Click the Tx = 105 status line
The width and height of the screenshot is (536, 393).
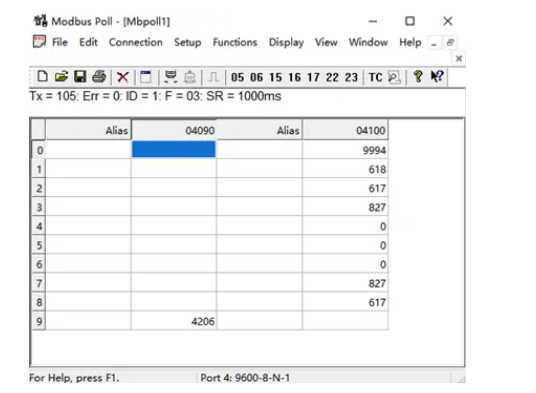155,96
